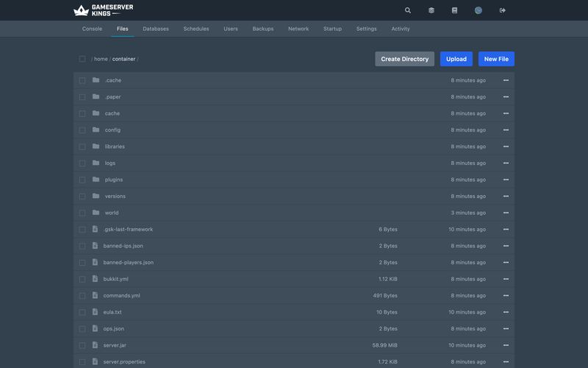Click the folder icon beside versions

[96, 196]
